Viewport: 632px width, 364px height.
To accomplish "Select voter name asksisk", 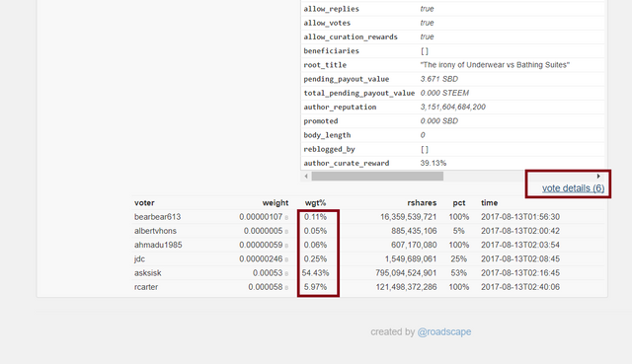I will point(147,273).
